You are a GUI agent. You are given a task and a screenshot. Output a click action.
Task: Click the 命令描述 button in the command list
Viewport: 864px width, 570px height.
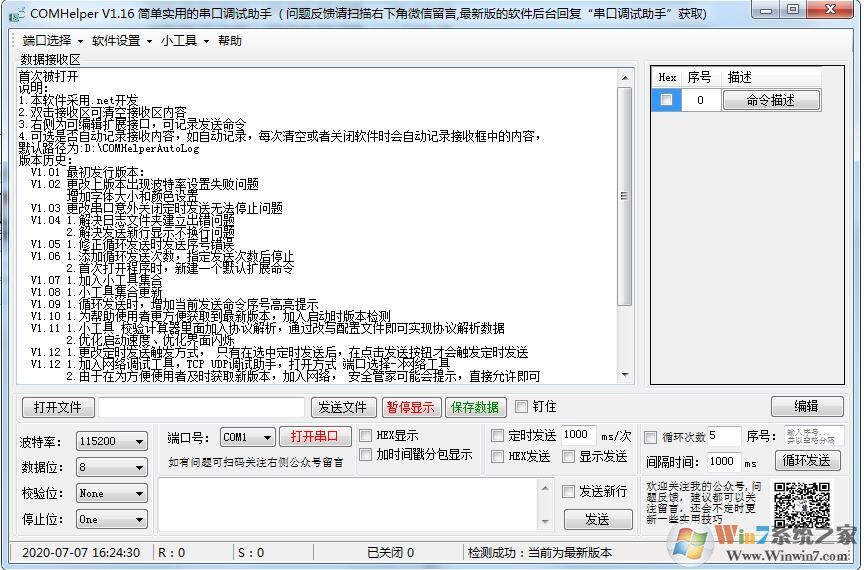(771, 100)
